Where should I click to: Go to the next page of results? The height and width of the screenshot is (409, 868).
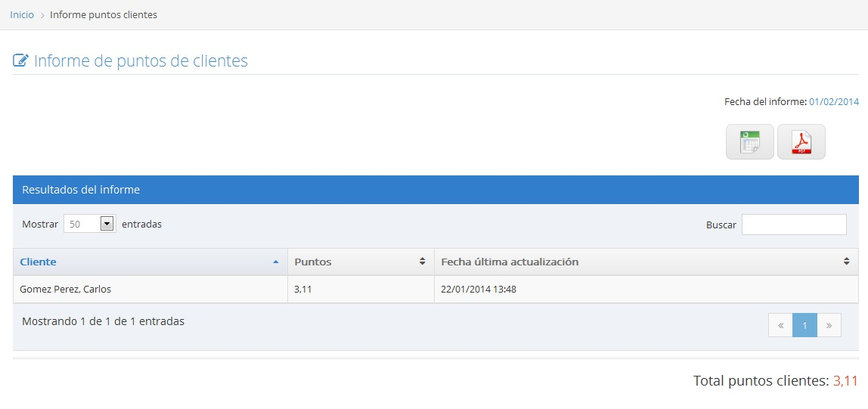coord(829,325)
